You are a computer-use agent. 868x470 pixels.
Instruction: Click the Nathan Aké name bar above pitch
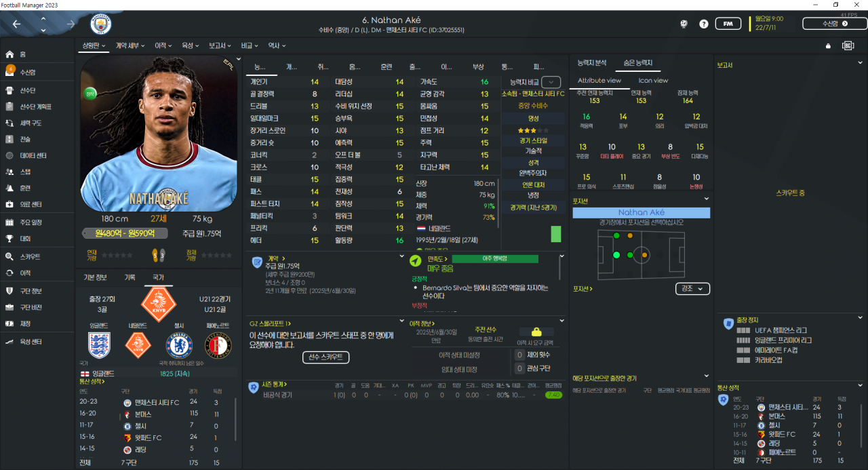642,212
